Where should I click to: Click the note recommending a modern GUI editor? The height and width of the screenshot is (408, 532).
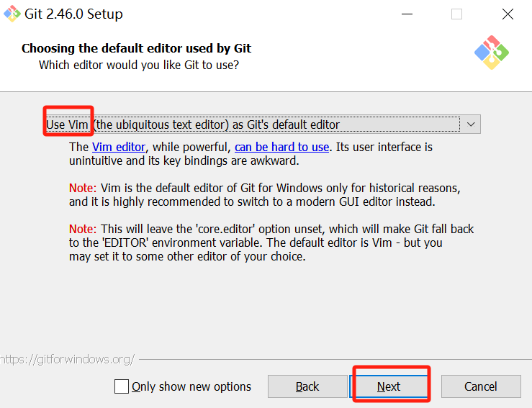point(264,195)
